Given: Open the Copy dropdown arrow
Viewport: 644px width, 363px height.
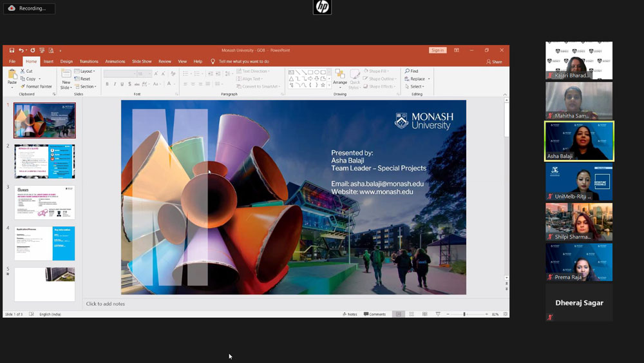Looking at the screenshot, I should 40,79.
